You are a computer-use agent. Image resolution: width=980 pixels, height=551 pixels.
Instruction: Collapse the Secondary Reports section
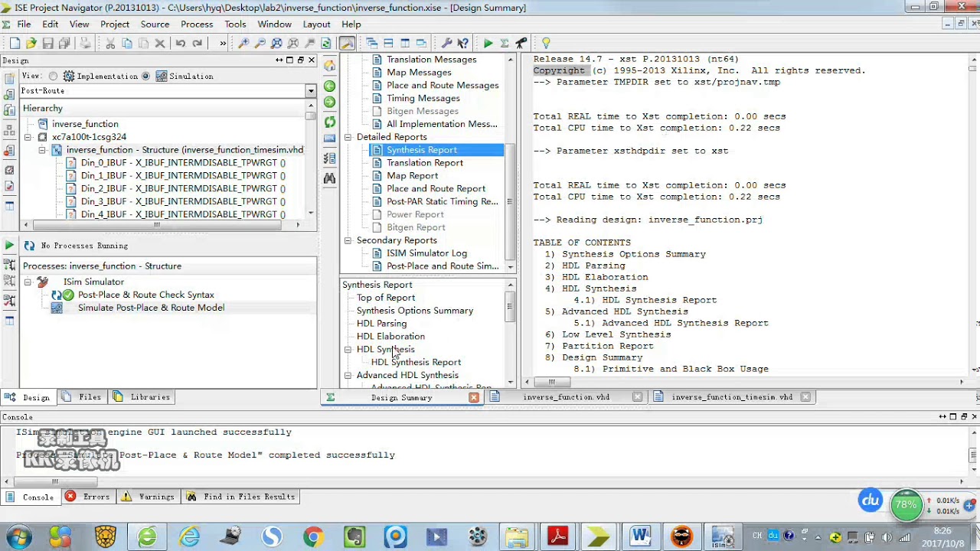pyautogui.click(x=348, y=240)
